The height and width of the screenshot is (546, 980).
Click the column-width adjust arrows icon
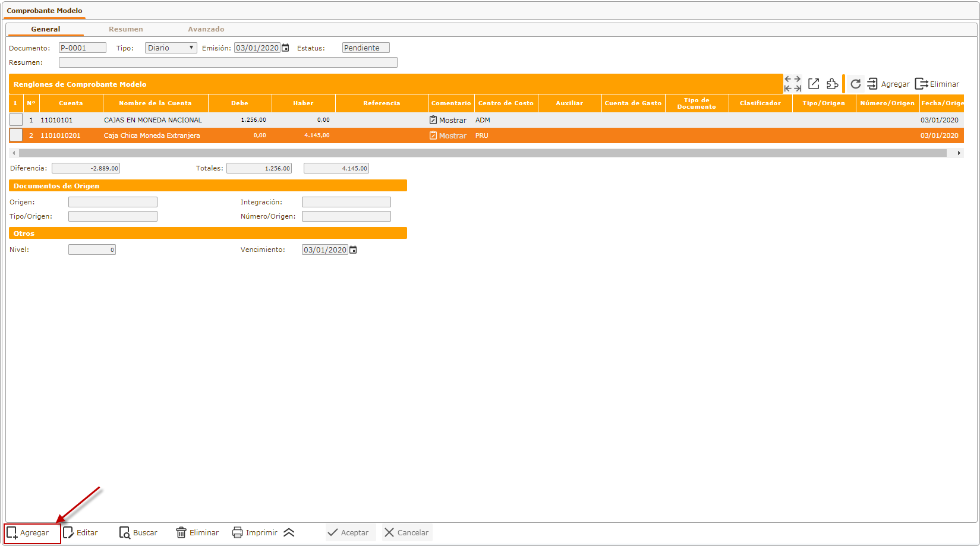pyautogui.click(x=793, y=84)
